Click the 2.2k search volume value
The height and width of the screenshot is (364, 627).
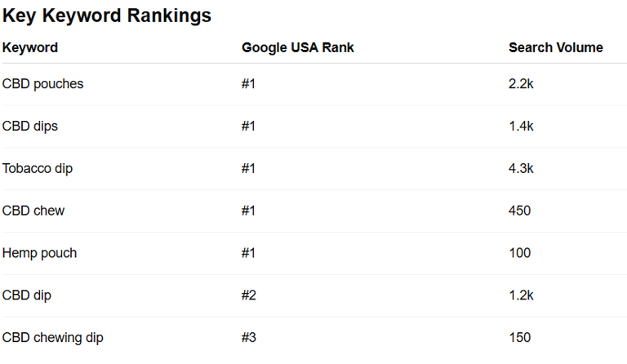point(521,84)
